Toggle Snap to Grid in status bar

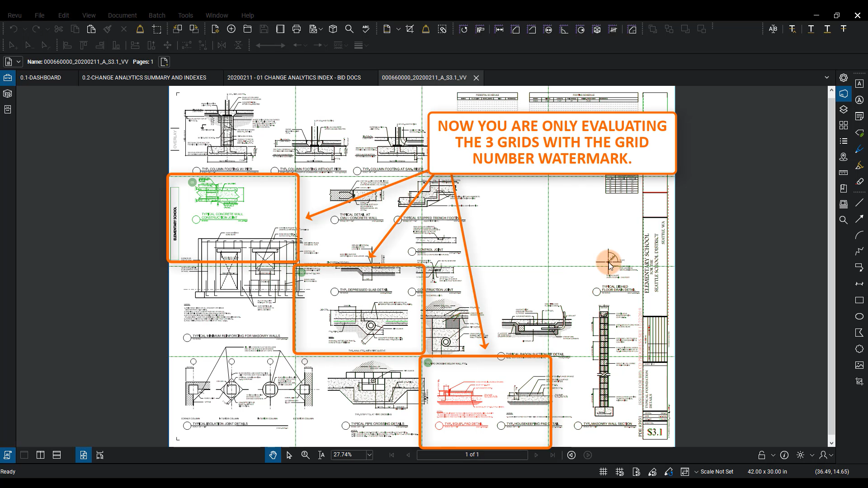pyautogui.click(x=619, y=472)
